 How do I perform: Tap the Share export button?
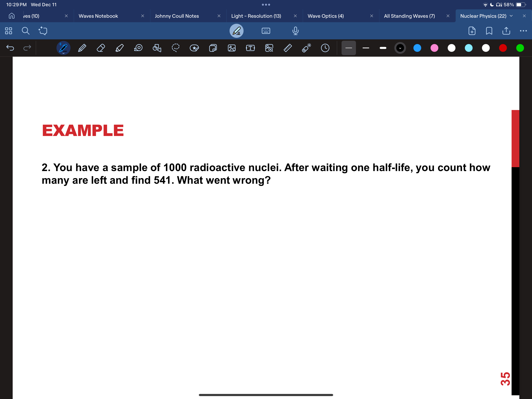(x=506, y=31)
